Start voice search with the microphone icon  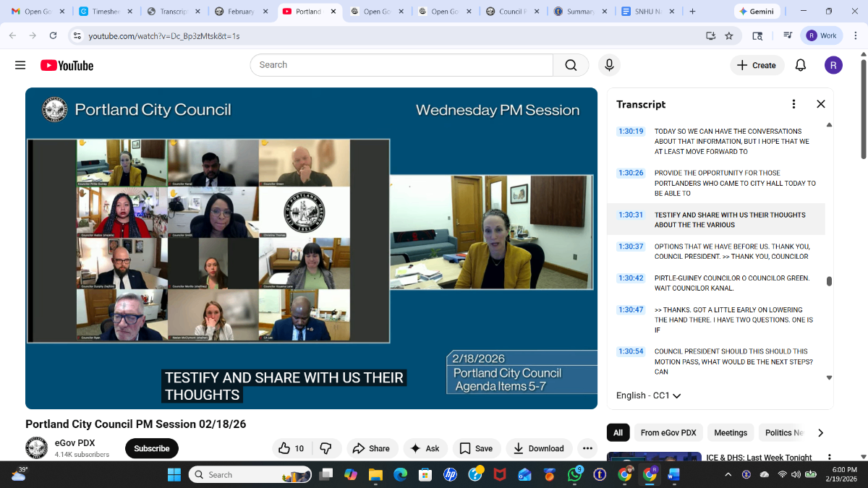point(609,65)
